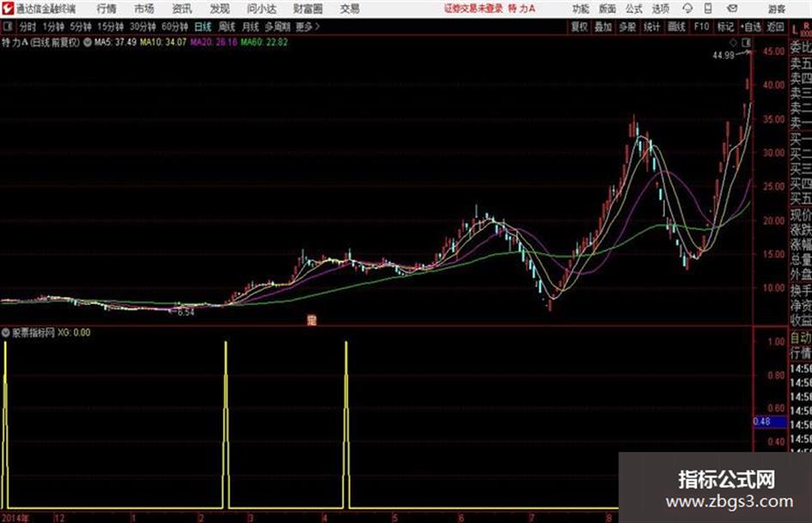Click the 画线 drawing toolbar button
812x523 pixels.
[x=677, y=27]
